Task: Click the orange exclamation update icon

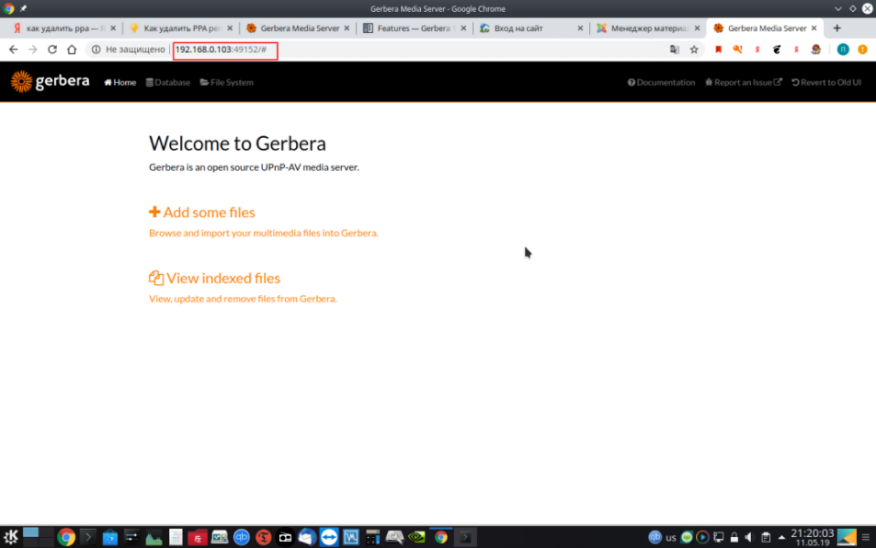Action: click(863, 49)
